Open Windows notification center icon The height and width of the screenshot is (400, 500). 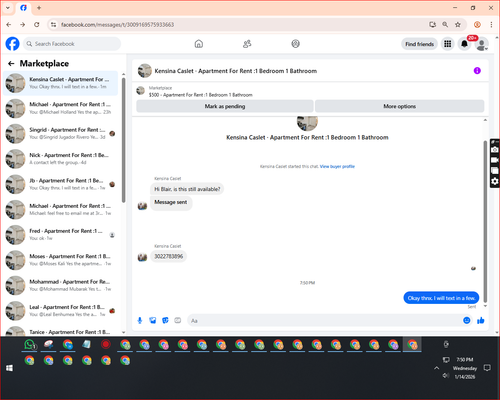(x=487, y=368)
